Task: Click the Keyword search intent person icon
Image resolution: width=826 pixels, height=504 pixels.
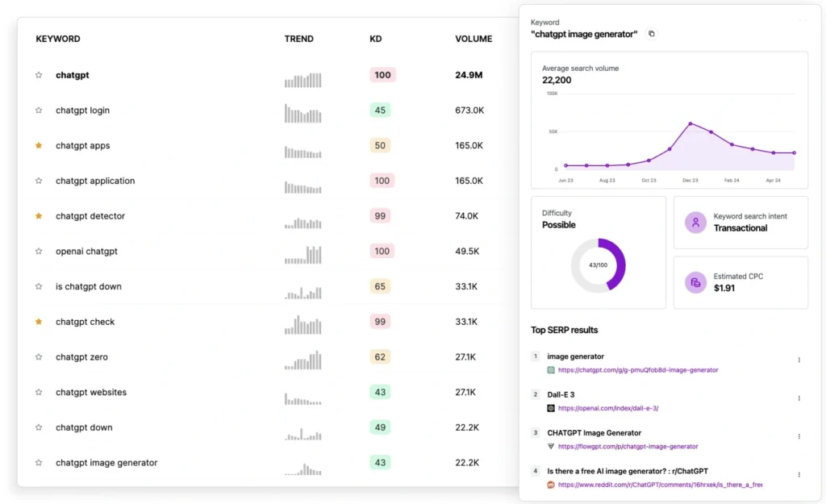Action: click(695, 223)
